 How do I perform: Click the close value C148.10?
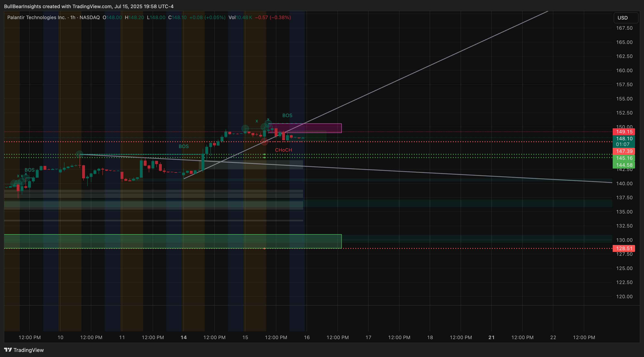point(177,17)
